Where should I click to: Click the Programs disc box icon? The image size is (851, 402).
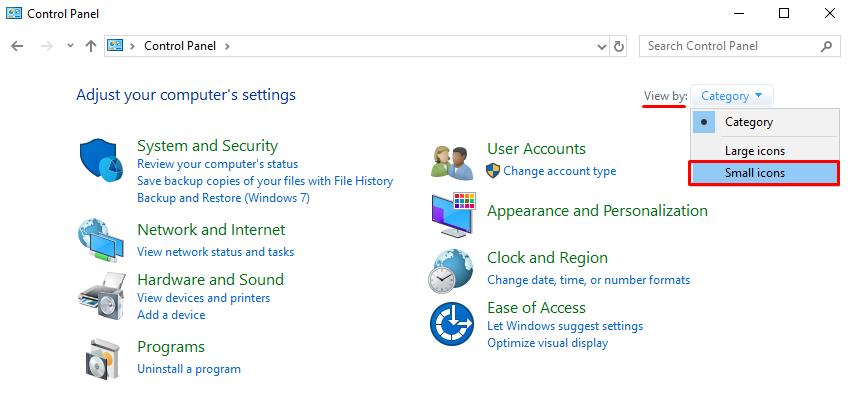(x=102, y=358)
